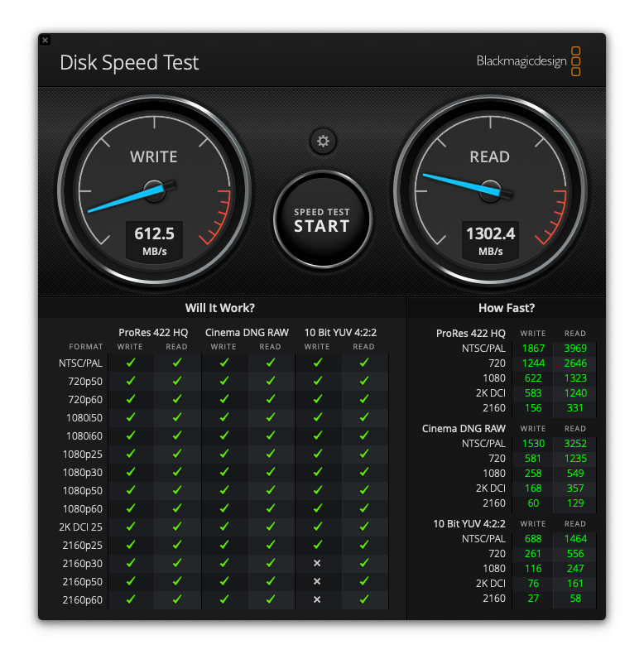Click Cinema DNG RAW read checkmark for NTSC/PAL
644x664 pixels.
point(270,363)
